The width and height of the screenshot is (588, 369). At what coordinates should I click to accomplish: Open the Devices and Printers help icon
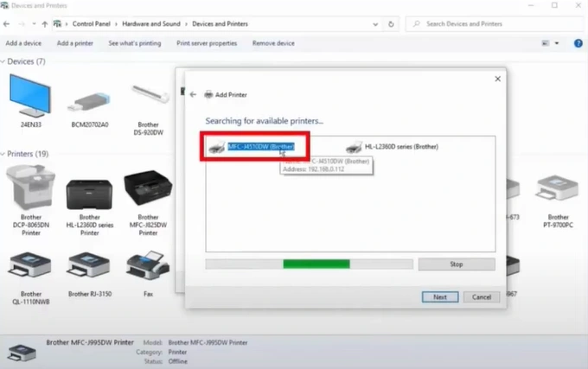576,43
